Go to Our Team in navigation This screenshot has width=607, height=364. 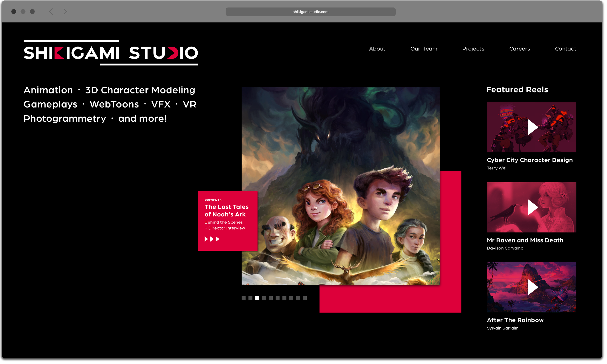[424, 49]
